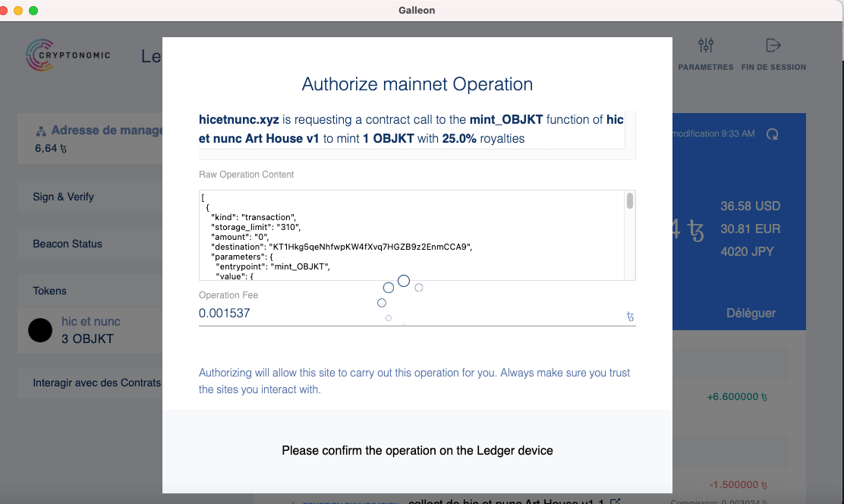
Task: Select the hic et nunc 3 OBJKT token
Action: pyautogui.click(x=90, y=330)
